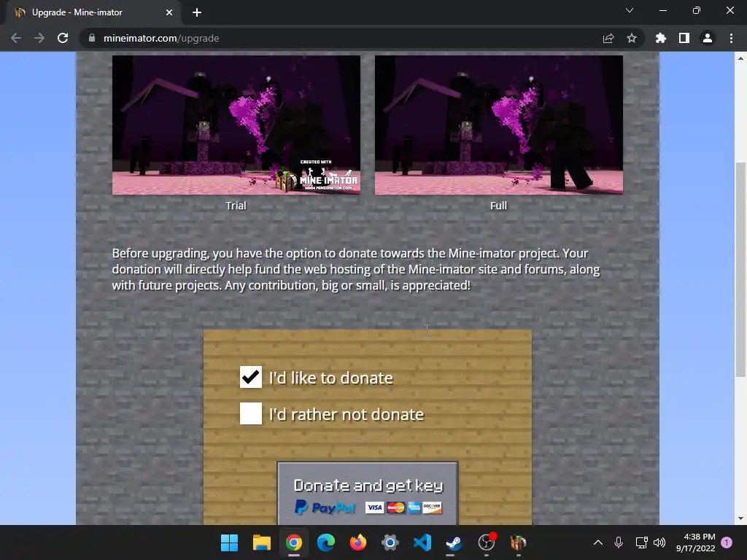
Task: Open the Windows Start menu
Action: [x=229, y=542]
